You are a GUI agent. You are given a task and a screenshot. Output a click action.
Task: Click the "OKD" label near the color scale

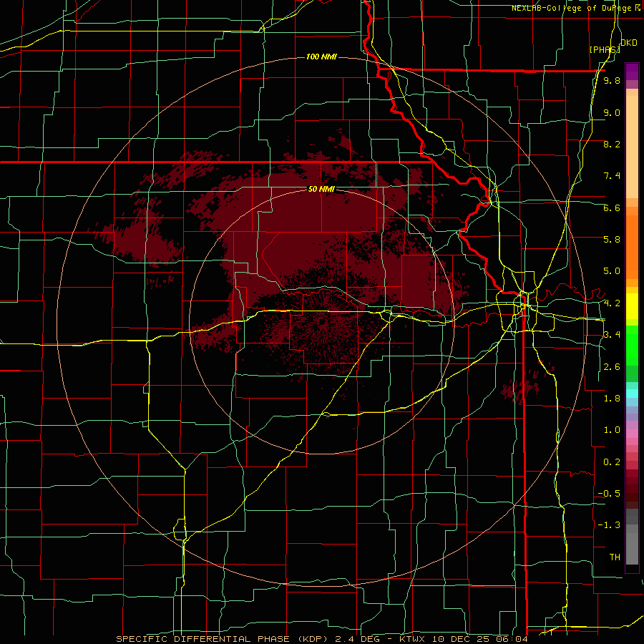click(628, 43)
